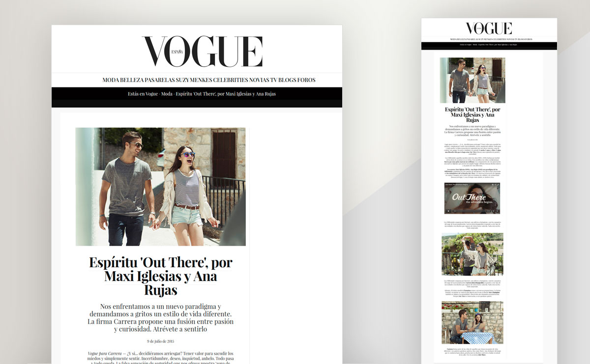Open the FOROS menu on the large page
This screenshot has width=590, height=364.
pos(307,80)
